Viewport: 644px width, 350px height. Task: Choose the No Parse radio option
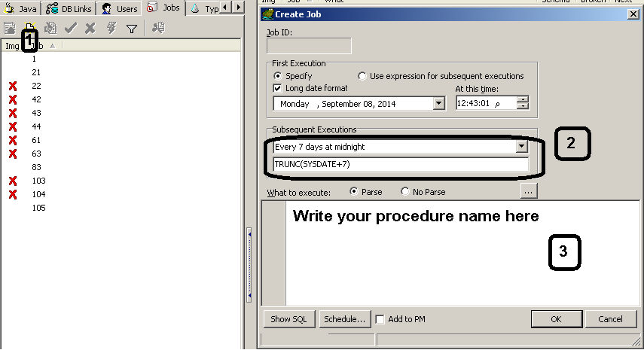pos(406,192)
